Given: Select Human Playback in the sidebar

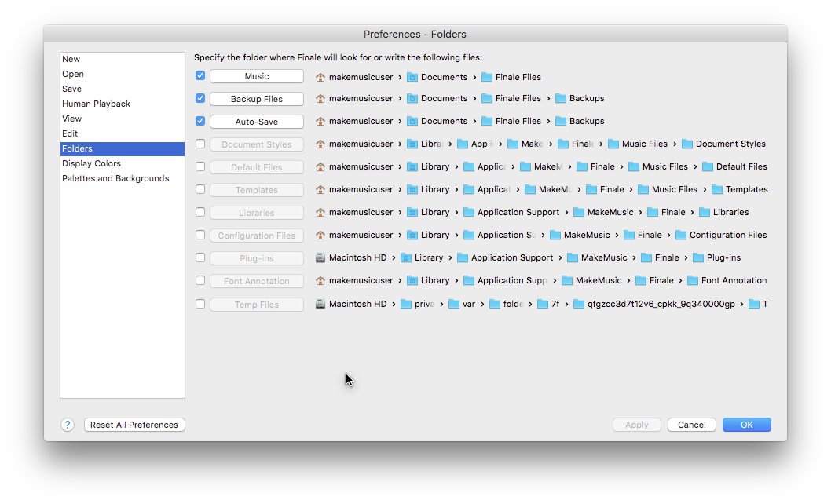Looking at the screenshot, I should click(x=96, y=103).
